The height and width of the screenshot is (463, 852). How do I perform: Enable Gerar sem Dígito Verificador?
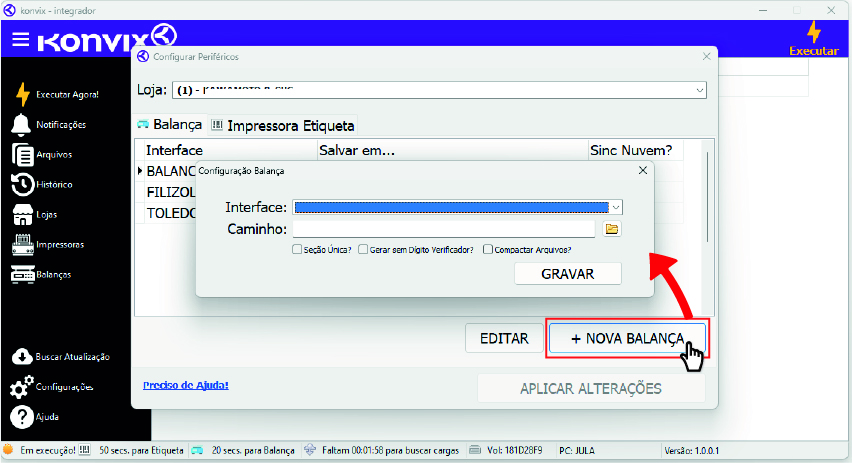pos(363,249)
